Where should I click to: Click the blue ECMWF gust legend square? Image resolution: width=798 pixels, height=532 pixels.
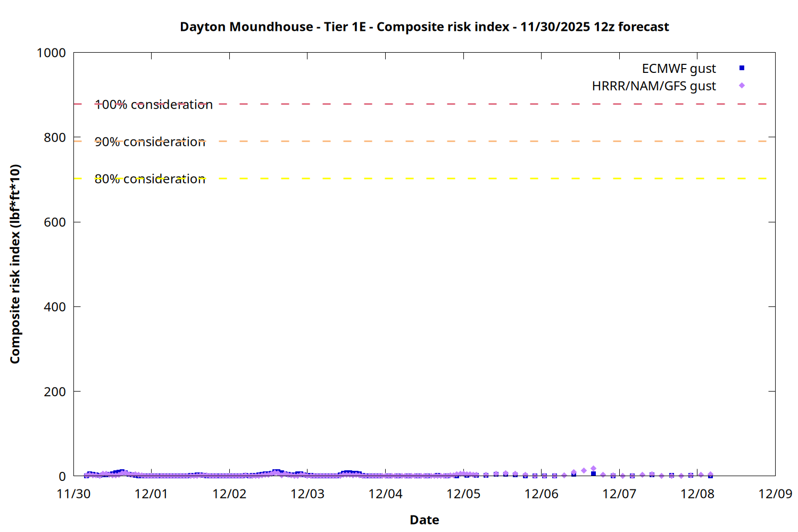pyautogui.click(x=742, y=68)
